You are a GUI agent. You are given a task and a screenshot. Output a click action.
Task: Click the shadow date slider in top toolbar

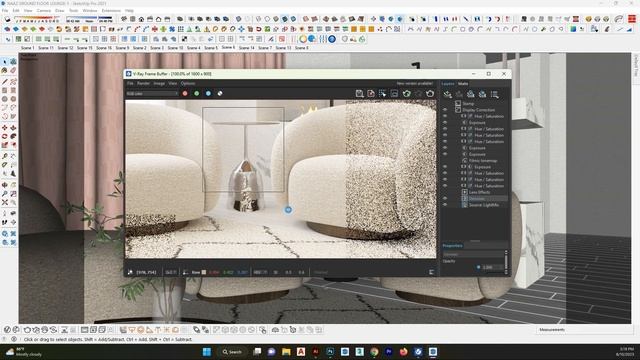37,20
